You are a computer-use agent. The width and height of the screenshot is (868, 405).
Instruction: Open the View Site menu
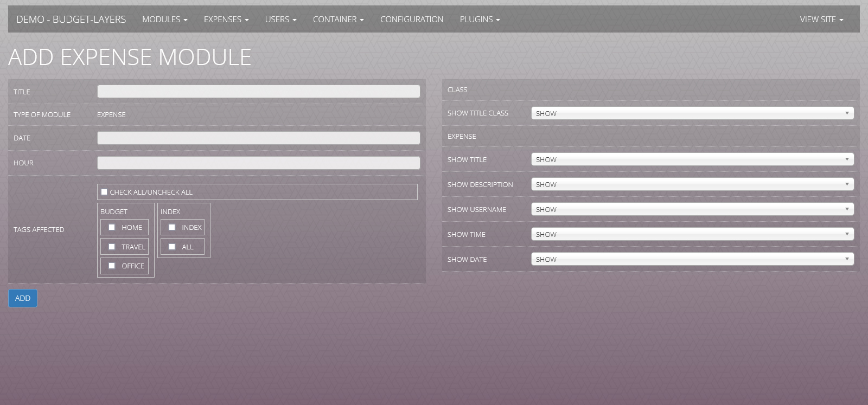tap(821, 20)
